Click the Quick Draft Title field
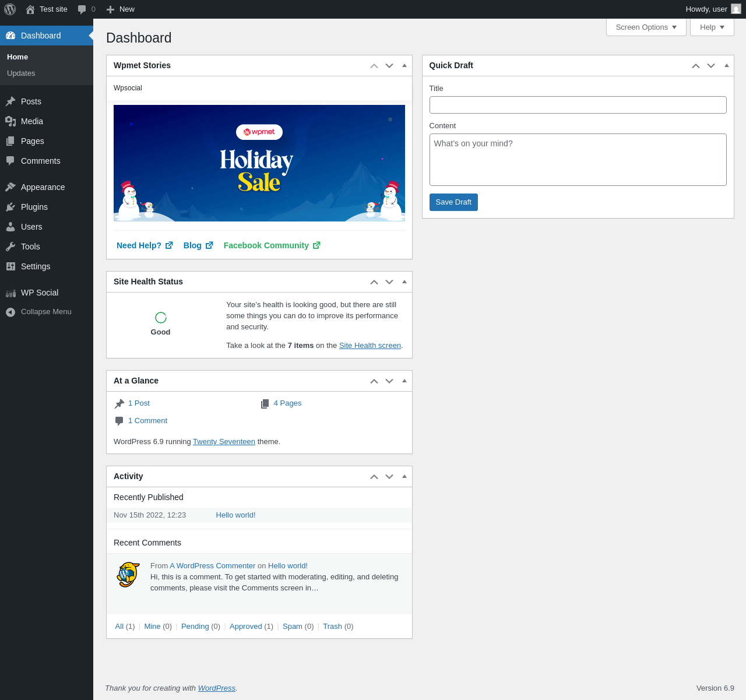The image size is (746, 700). point(578,105)
